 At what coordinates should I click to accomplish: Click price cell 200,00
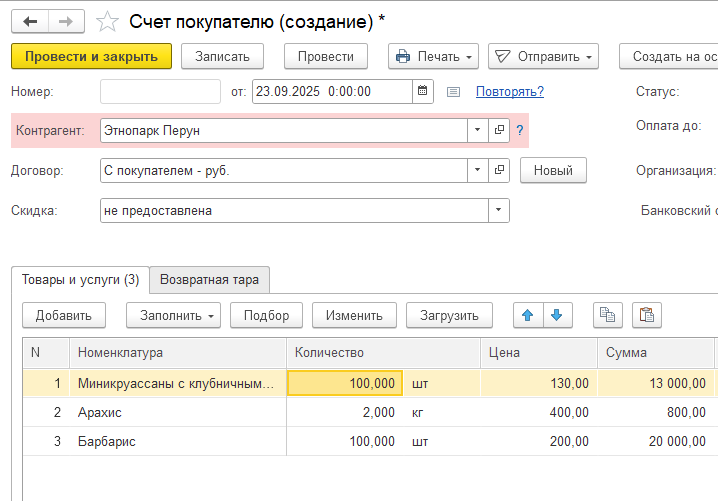539,441
